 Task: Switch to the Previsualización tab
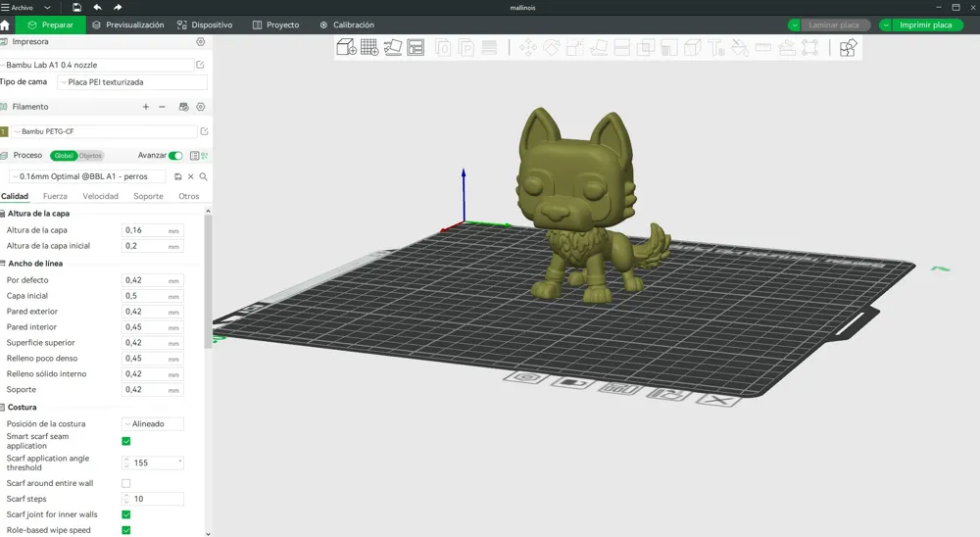tap(128, 25)
